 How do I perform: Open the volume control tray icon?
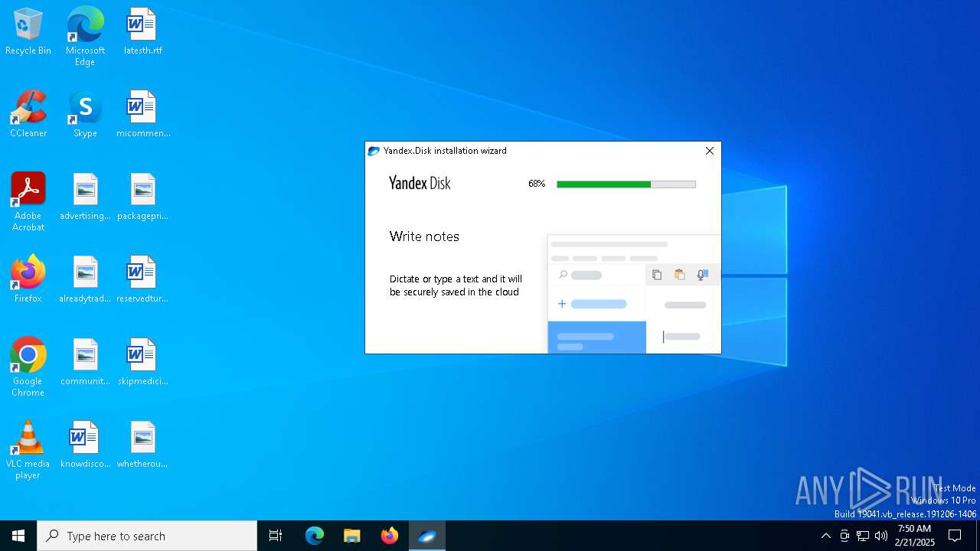point(881,536)
